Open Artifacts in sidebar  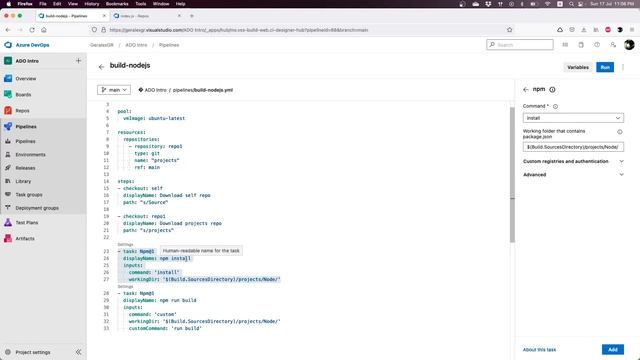pos(24,238)
